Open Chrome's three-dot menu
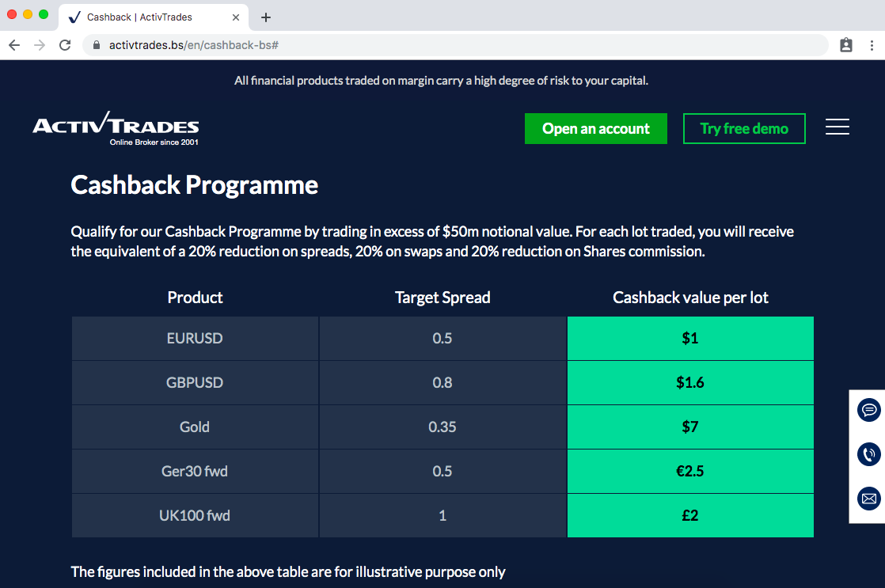The height and width of the screenshot is (588, 885). [872, 45]
